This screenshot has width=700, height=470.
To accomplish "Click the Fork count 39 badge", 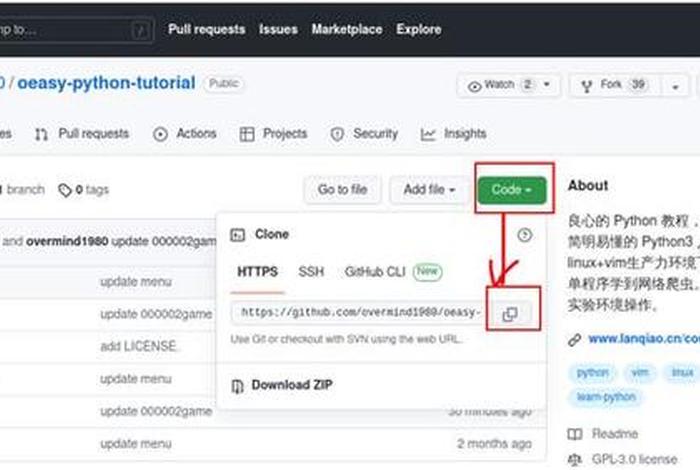I will 638,84.
